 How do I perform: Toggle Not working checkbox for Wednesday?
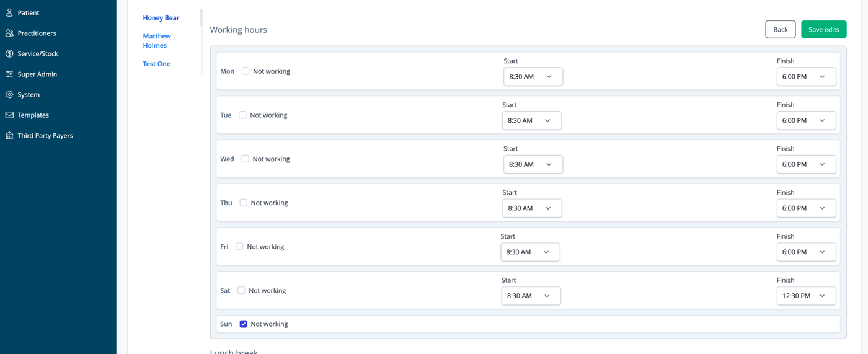[x=245, y=159]
